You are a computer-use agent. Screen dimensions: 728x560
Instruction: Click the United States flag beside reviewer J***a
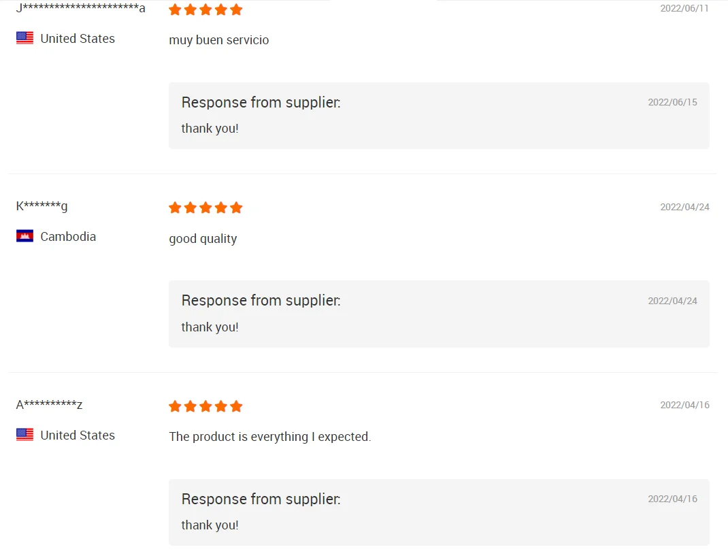pos(24,38)
